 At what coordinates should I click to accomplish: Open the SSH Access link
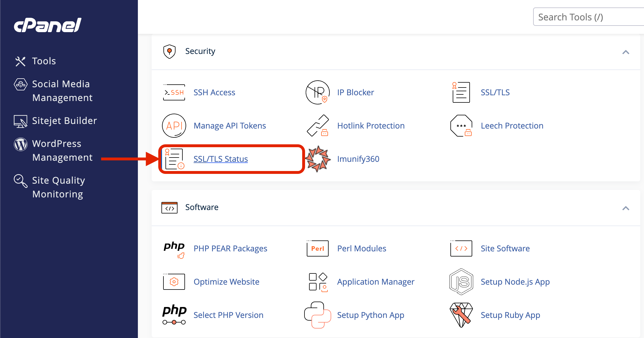tap(214, 92)
